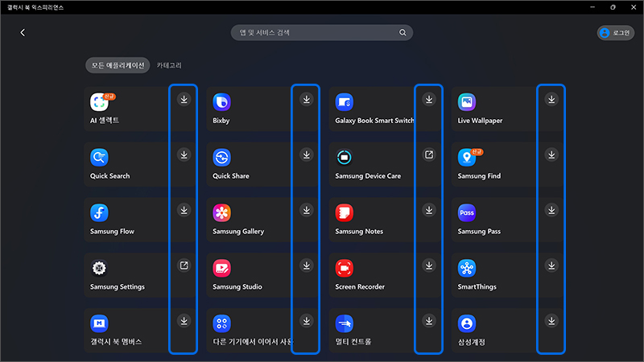Download the Samsung Notes app
Image resolution: width=644 pixels, height=362 pixels.
429,210
